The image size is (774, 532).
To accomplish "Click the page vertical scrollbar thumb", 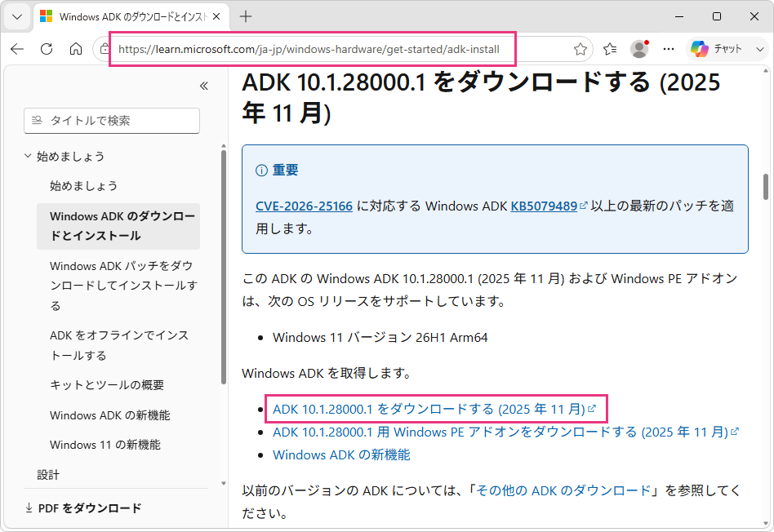I will [766, 187].
